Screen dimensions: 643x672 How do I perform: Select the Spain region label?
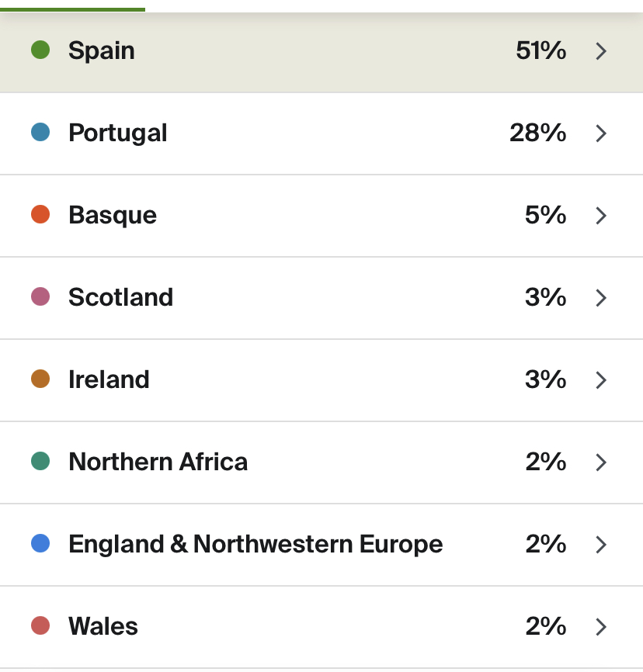102,51
